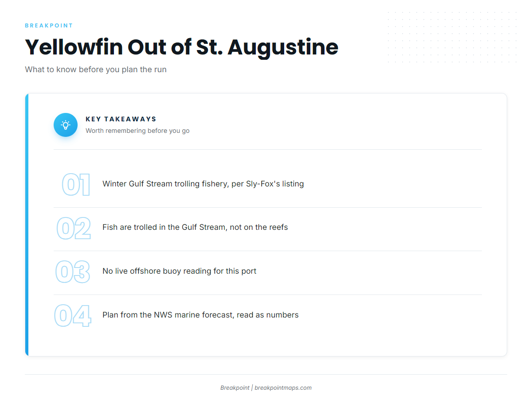
Task: Select "Fish are trolled in the Gulf Stream" line
Action: (x=195, y=227)
